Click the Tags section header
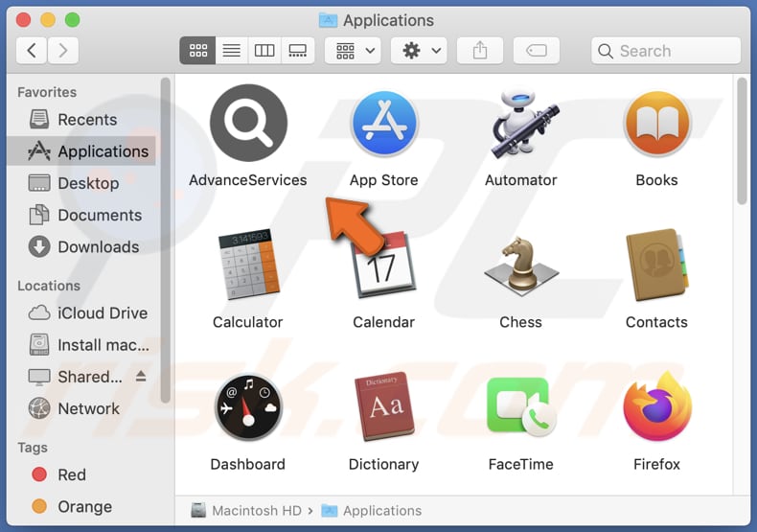This screenshot has height=532, width=757. [33, 448]
